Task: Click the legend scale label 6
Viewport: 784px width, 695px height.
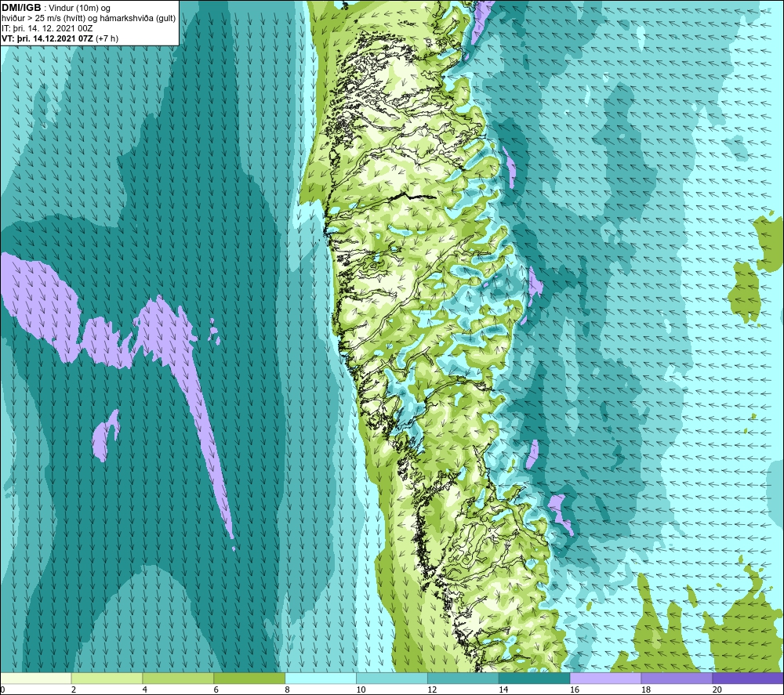Action: 216,690
